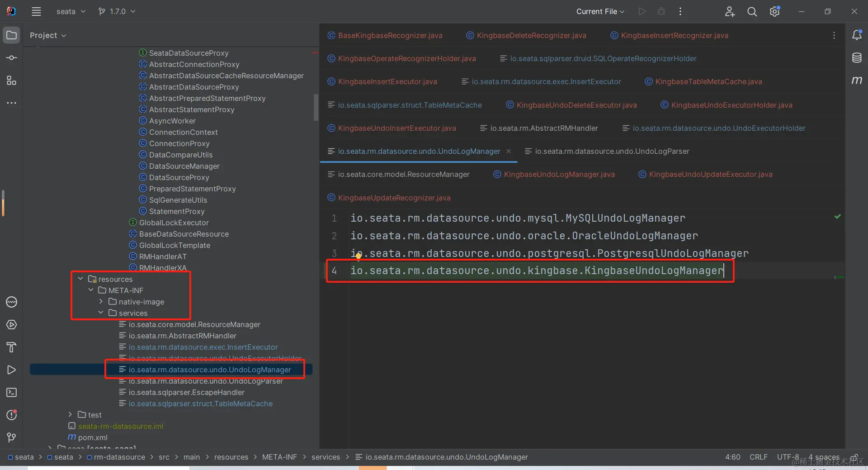Debug the current file
Screen dimensions: 868x470
pyautogui.click(x=661, y=12)
